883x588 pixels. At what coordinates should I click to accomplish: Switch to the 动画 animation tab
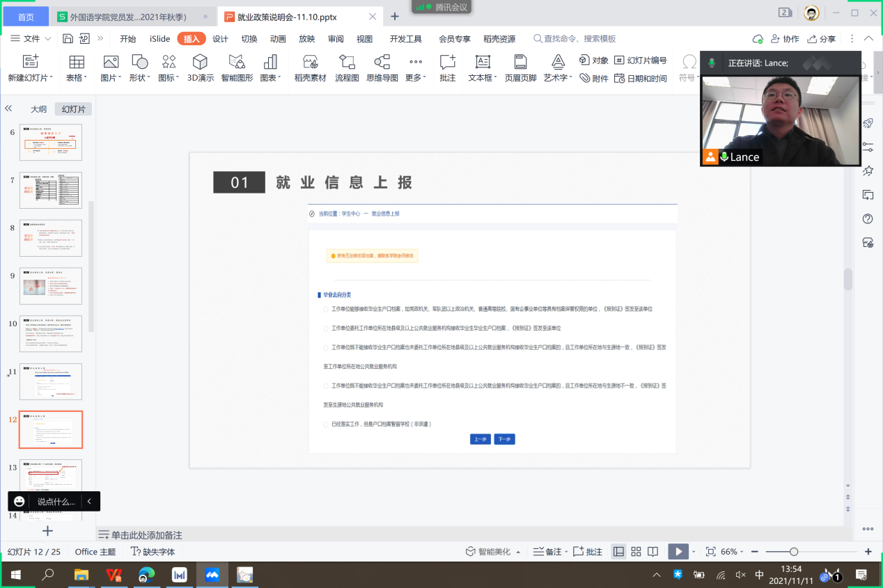click(x=278, y=39)
